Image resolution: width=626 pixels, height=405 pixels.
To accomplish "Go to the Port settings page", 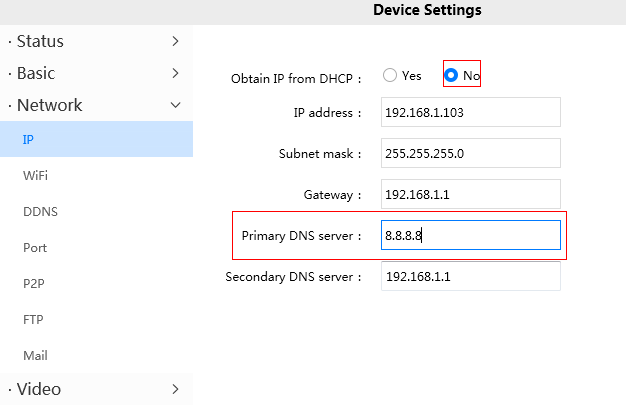I will coord(35,247).
